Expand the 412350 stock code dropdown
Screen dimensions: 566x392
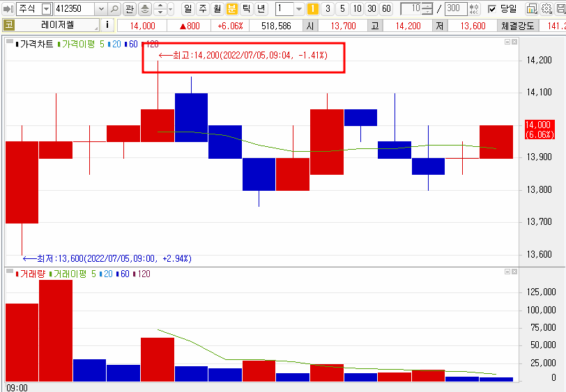(x=101, y=8)
